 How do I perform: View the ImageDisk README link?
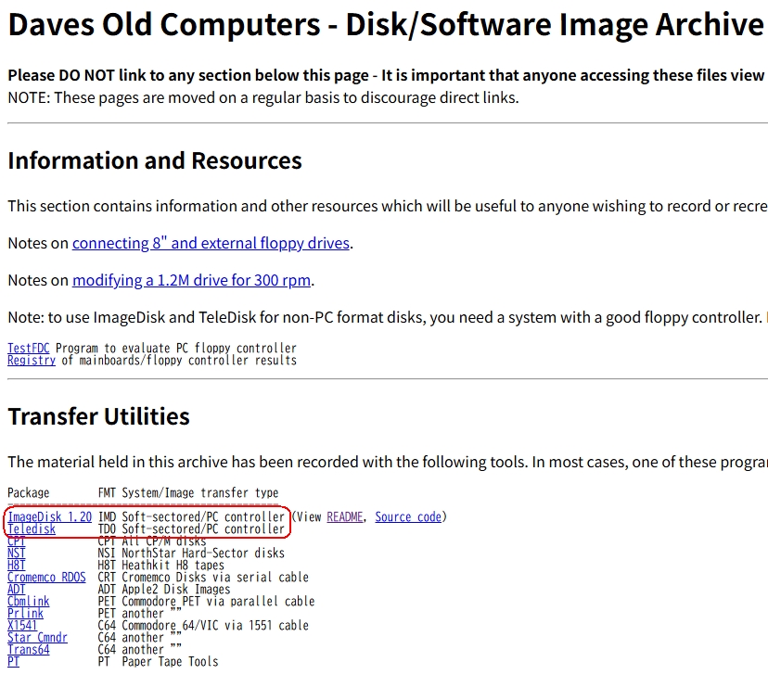345,517
